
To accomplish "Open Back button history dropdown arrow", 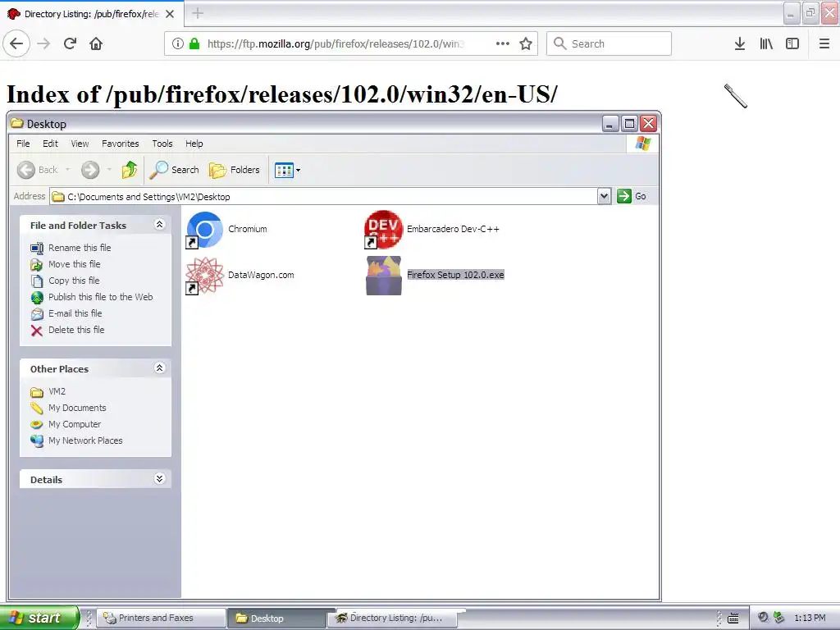I will [67, 170].
